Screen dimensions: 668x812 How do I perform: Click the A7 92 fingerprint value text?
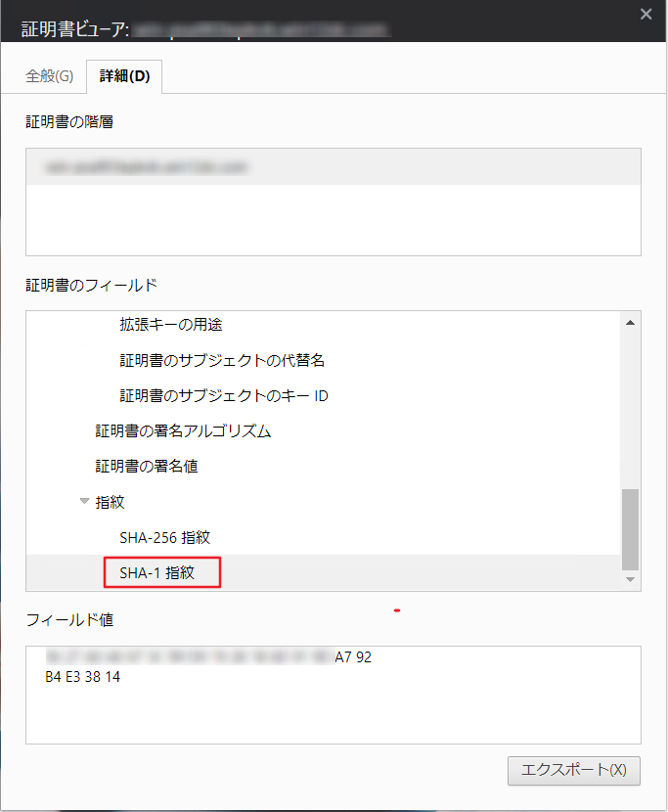353,657
